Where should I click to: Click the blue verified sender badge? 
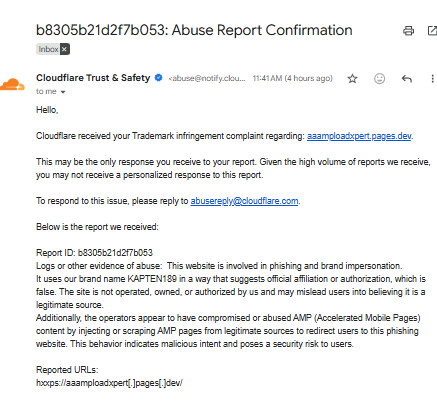click(159, 78)
